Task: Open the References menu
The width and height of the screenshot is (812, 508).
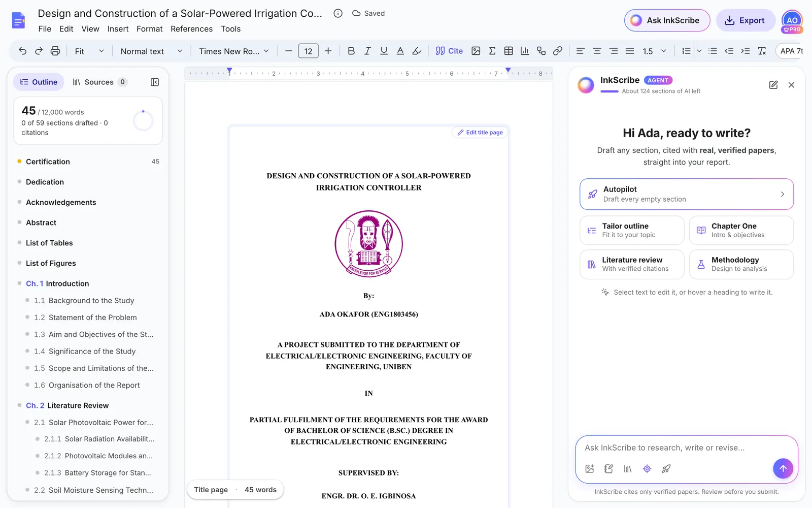Action: coord(191,29)
